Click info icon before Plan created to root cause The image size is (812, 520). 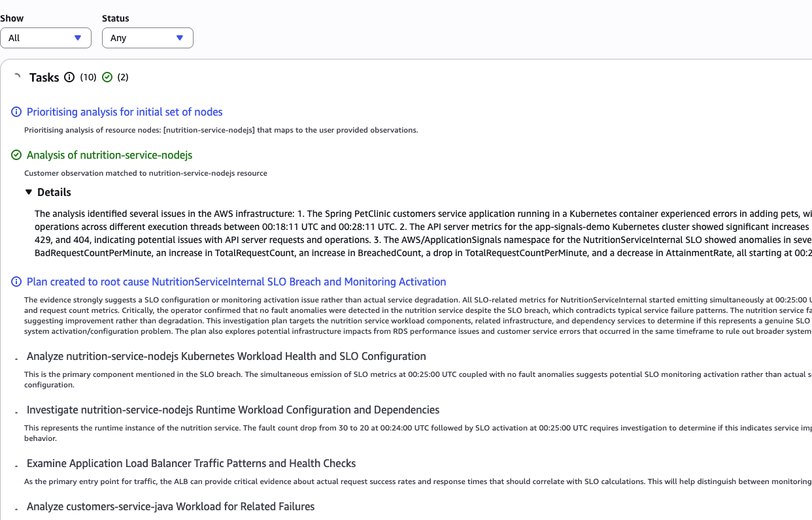[x=16, y=282]
